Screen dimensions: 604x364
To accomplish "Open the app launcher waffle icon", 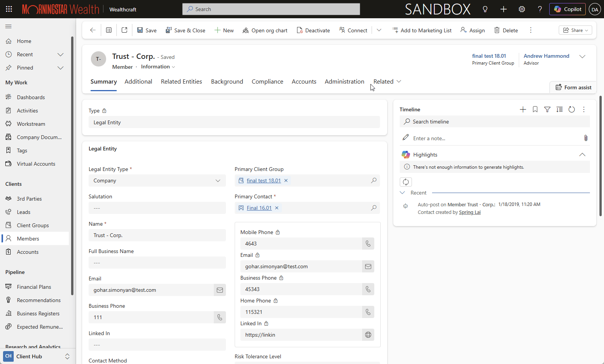I will coord(9,9).
